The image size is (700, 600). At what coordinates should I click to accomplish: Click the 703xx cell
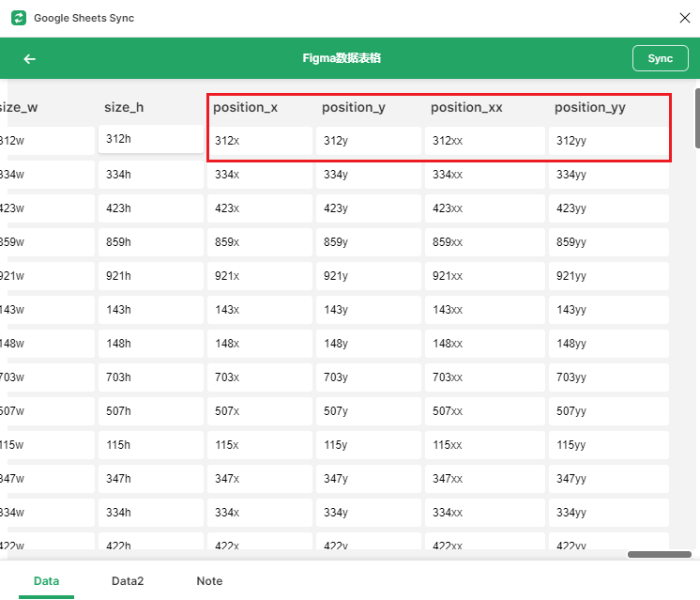coord(484,377)
